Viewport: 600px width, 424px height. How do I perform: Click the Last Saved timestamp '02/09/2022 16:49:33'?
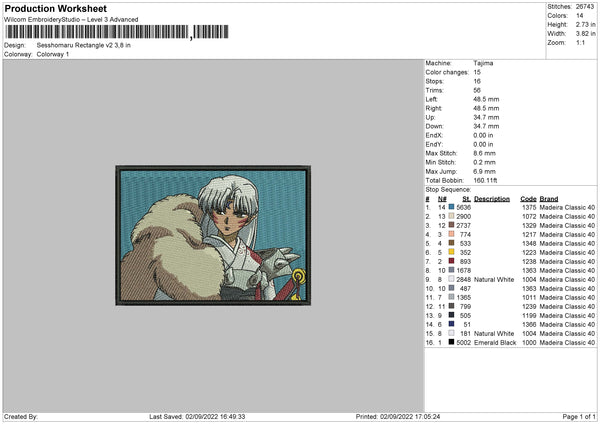(215, 416)
